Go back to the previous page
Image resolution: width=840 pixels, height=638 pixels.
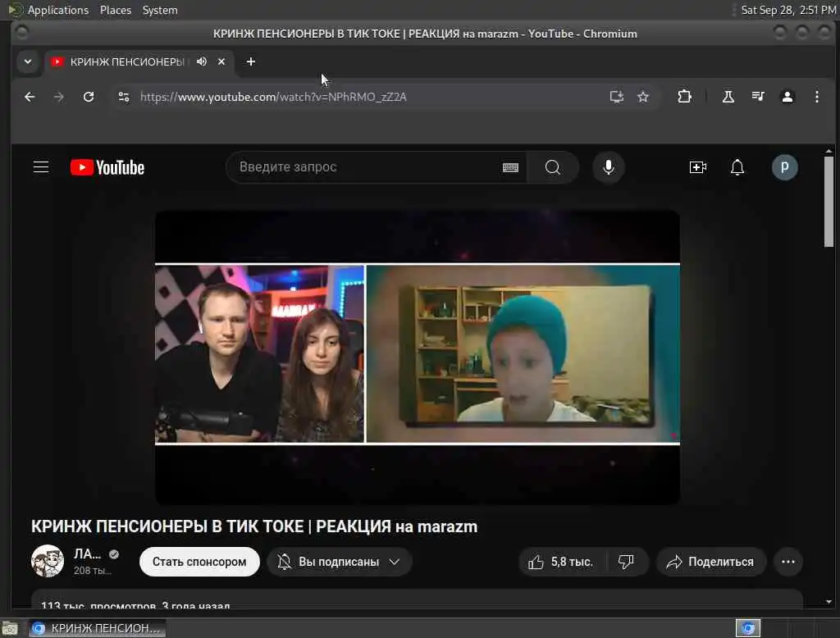(x=30, y=97)
